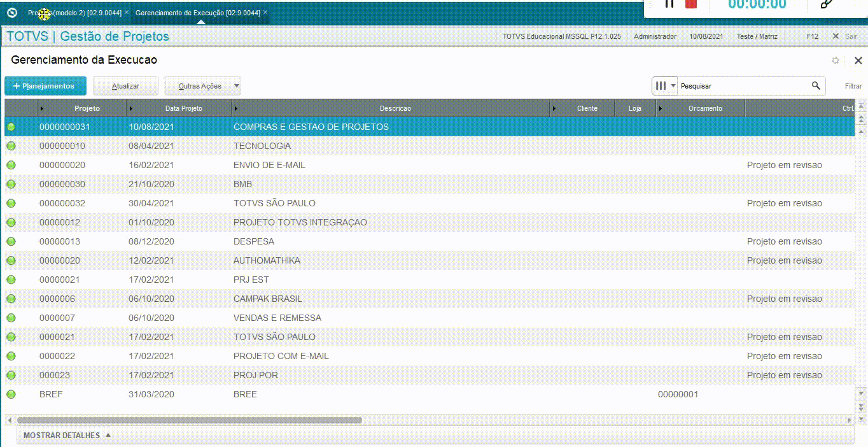Click the green status icon of CAMPAK BRASIL
Viewport: 868px width, 447px height.
pyautogui.click(x=11, y=299)
